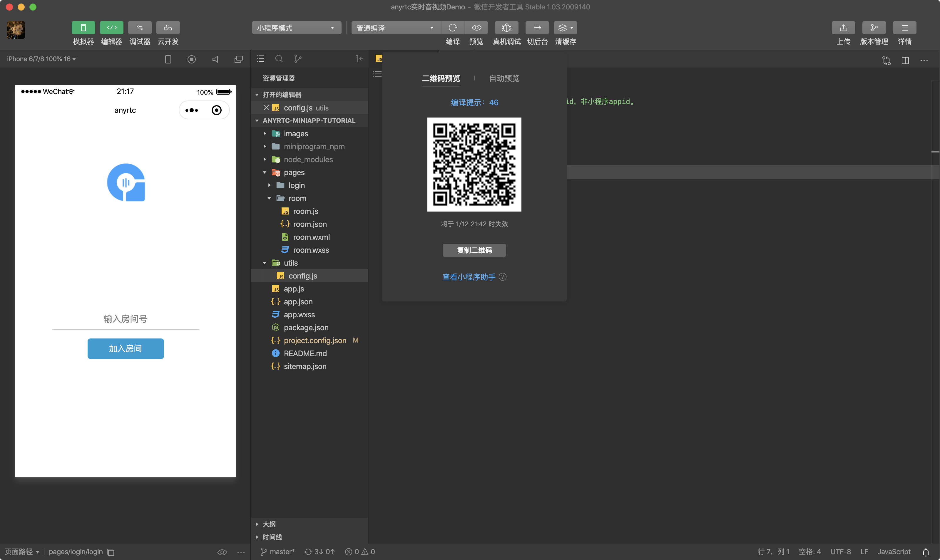Open the search icon in sidebar
Image resolution: width=940 pixels, height=560 pixels.
pyautogui.click(x=279, y=59)
